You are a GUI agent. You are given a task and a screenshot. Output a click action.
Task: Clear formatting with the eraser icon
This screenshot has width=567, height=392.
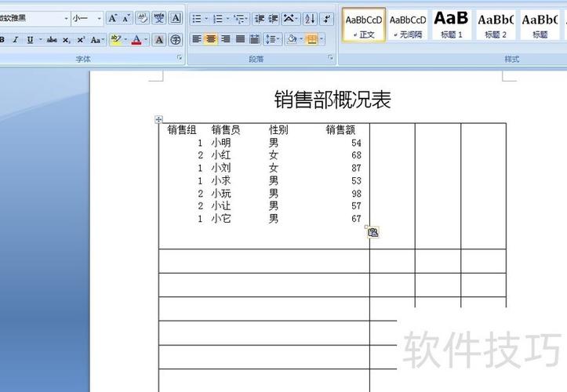tap(143, 18)
